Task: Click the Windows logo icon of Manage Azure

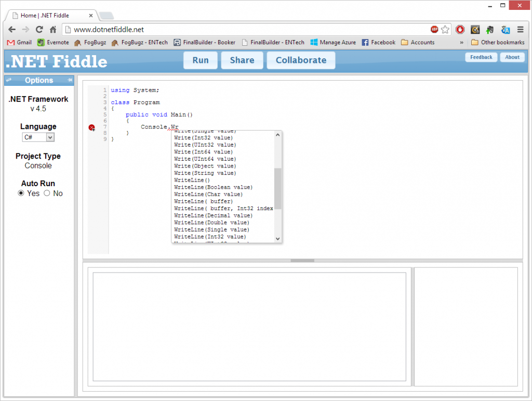Action: (x=314, y=43)
